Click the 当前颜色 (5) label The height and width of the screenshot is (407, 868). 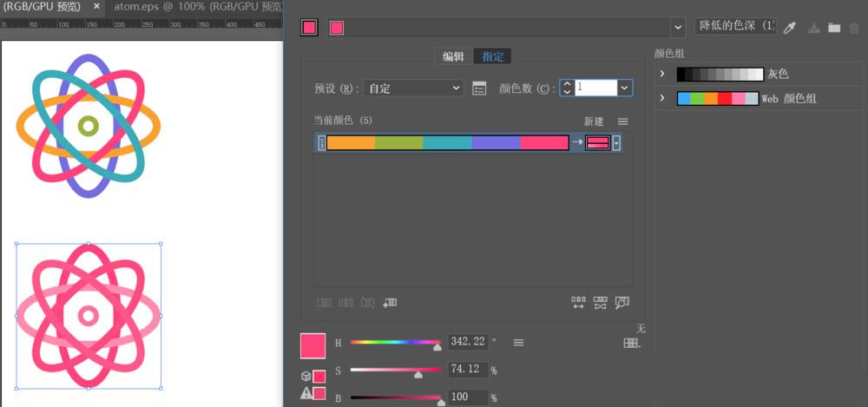[343, 121]
